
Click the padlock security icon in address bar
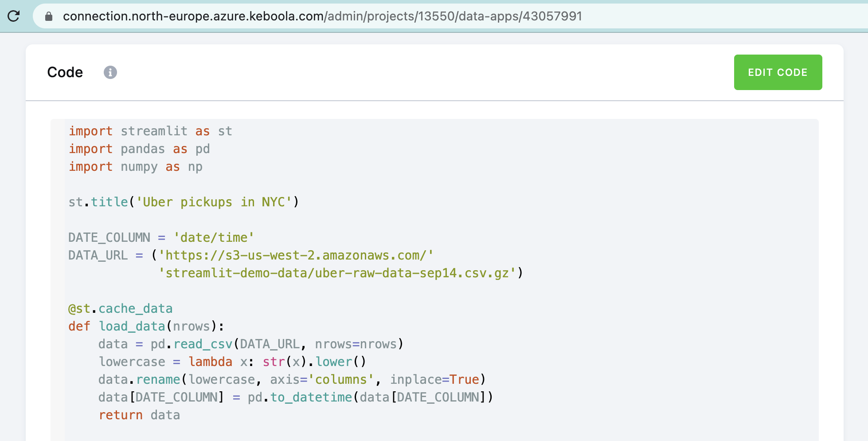tap(48, 16)
